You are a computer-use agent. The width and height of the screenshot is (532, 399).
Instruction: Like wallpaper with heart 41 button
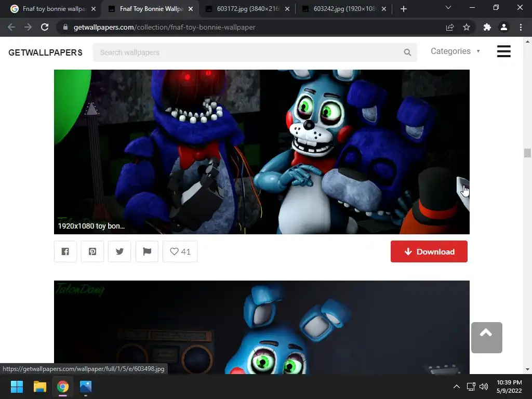(x=180, y=251)
